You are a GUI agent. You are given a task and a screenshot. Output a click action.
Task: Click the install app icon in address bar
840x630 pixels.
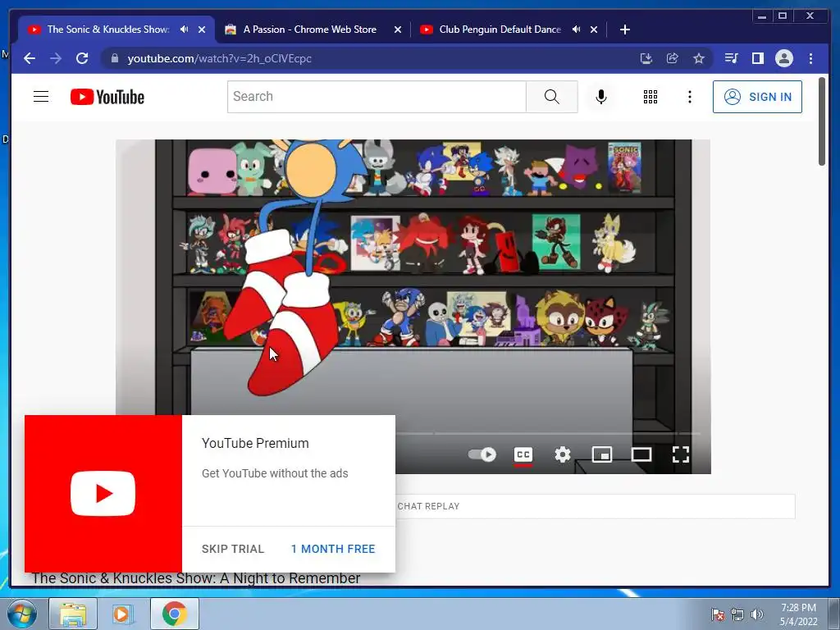pos(646,58)
